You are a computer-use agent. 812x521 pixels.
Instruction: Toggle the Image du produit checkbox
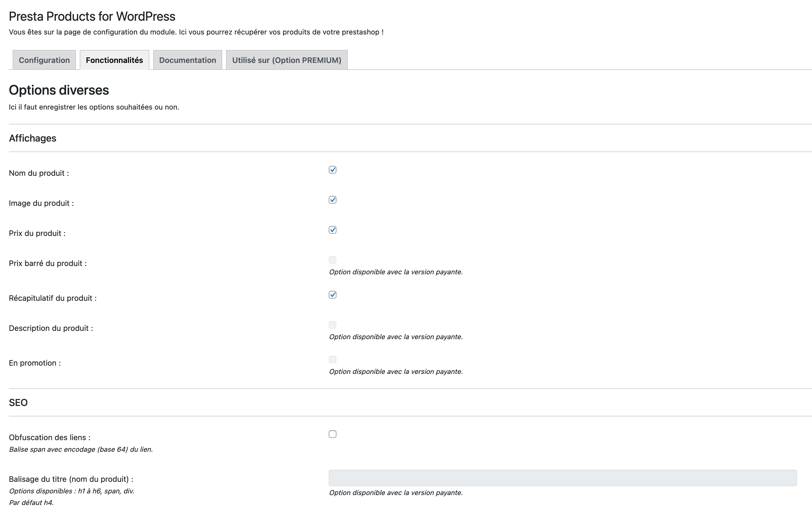[333, 200]
